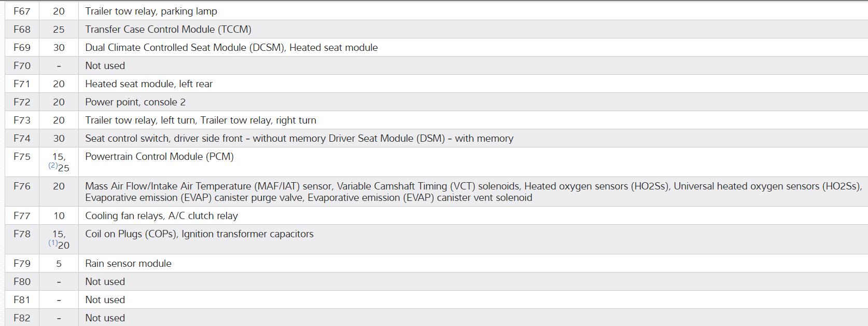Screen dimensions: 868x326
Task: Select 'Cooling fan relays, A/C clutch relay'
Action: tap(161, 216)
